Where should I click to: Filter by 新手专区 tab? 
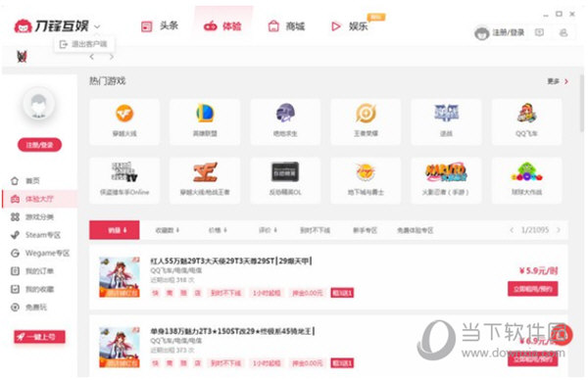365,230
